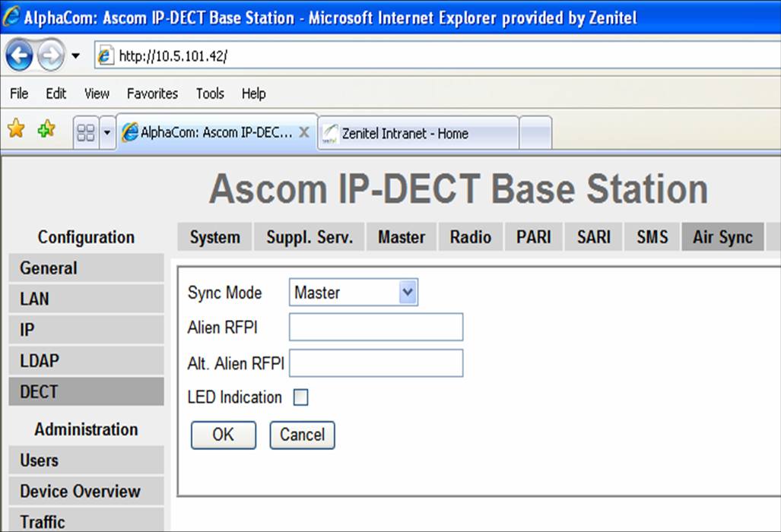
Task: Open the Favorites Center star icon
Action: tap(15, 129)
